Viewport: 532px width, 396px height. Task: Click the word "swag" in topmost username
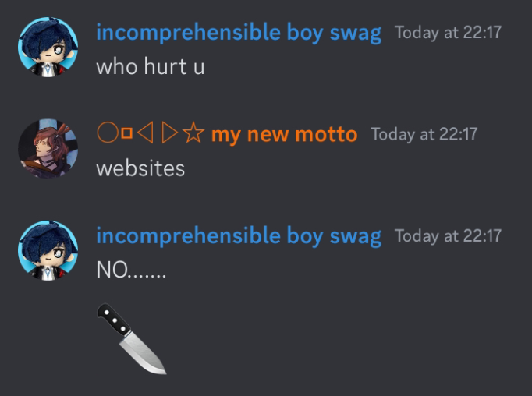tap(356, 34)
